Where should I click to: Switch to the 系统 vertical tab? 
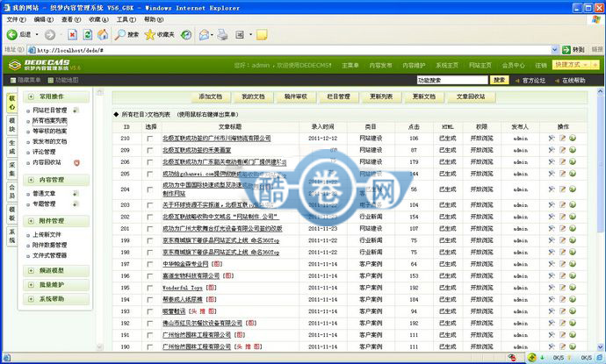click(12, 235)
